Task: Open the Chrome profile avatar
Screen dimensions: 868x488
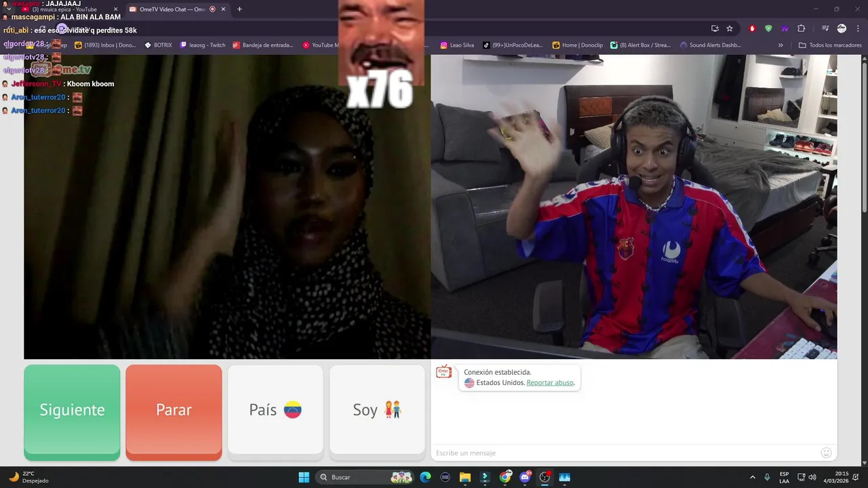Action: tap(842, 28)
